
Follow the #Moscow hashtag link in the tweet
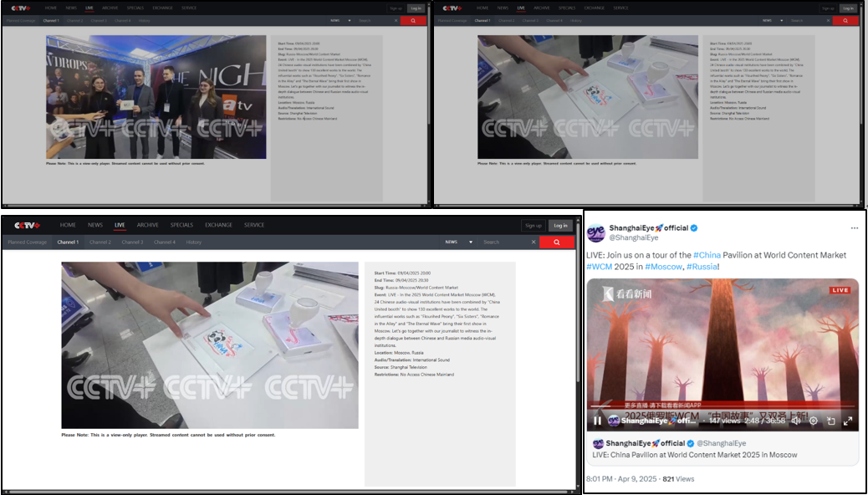662,267
